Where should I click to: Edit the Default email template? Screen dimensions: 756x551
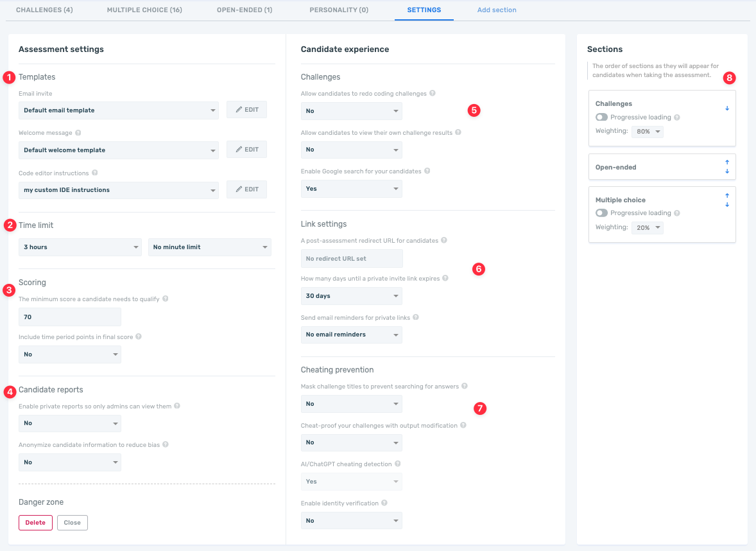coord(246,110)
